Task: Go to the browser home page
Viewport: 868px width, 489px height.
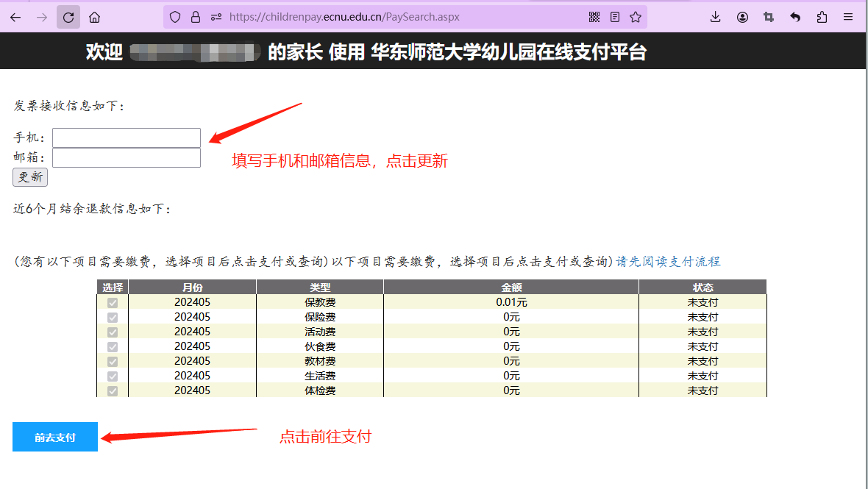Action: click(94, 17)
